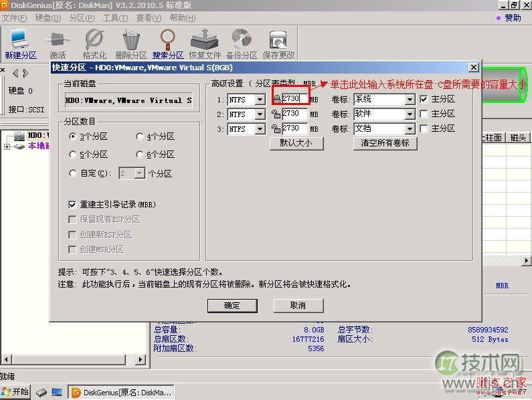The height and width of the screenshot is (400, 532).
Task: Click left panel scrollbar right arrow
Action: [x=141, y=359]
